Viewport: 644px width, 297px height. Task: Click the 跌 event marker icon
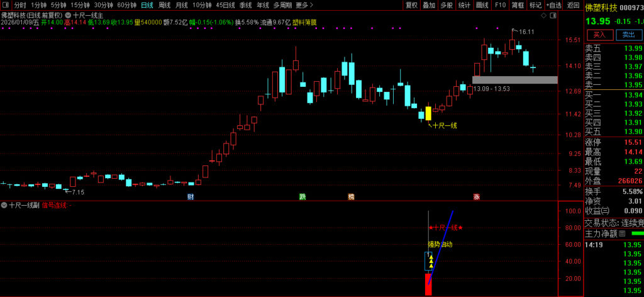coord(303,197)
